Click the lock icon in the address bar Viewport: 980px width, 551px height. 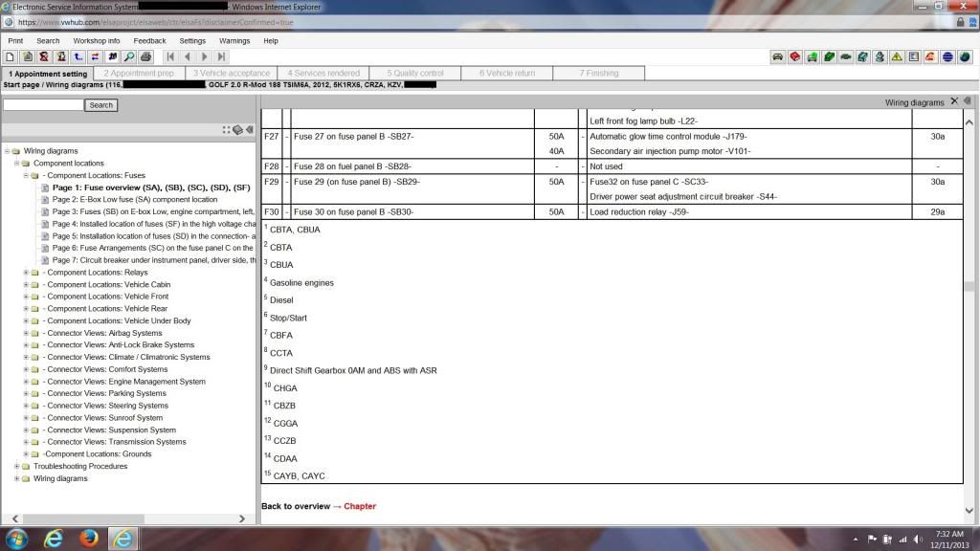pyautogui.click(x=961, y=22)
